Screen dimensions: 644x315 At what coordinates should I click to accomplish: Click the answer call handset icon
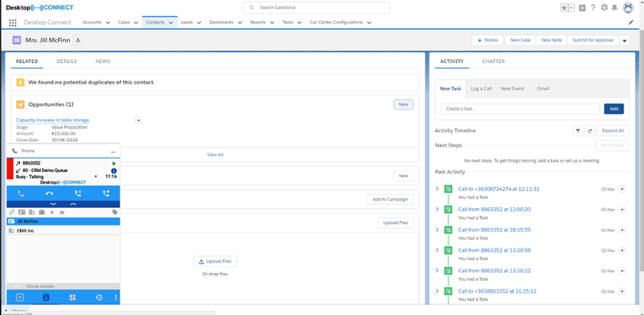(x=21, y=194)
